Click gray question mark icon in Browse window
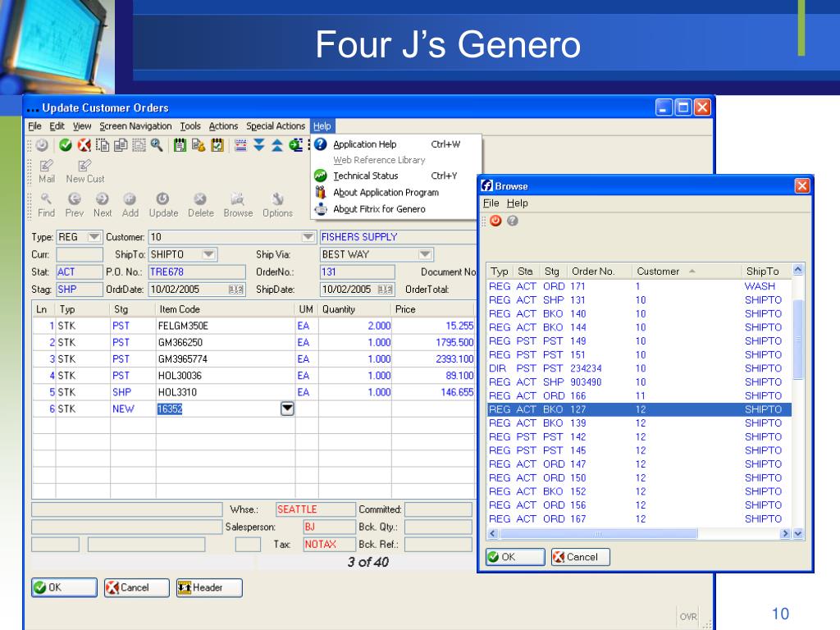 point(513,221)
